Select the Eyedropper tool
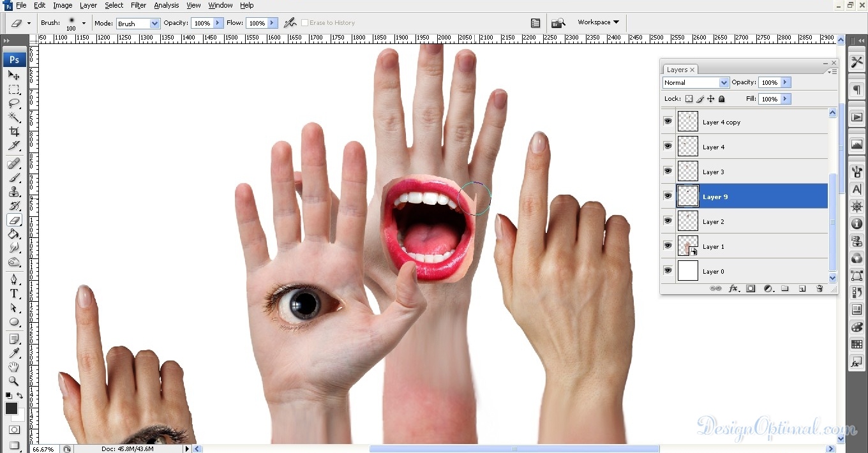Image resolution: width=868 pixels, height=453 pixels. point(14,353)
